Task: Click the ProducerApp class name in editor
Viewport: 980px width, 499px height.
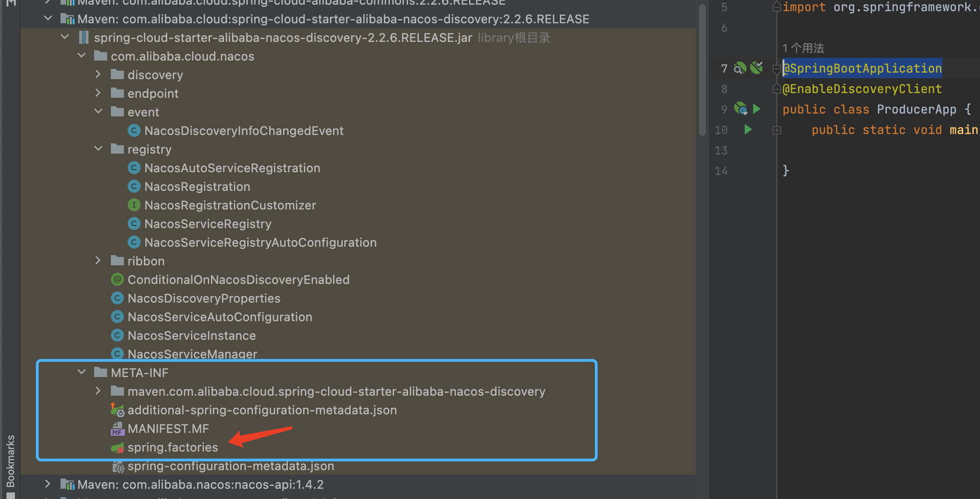Action: coord(917,109)
